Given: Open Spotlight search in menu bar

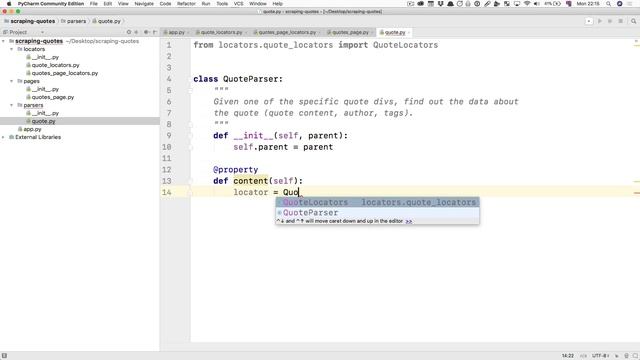Looking at the screenshot, I should click(608, 4).
